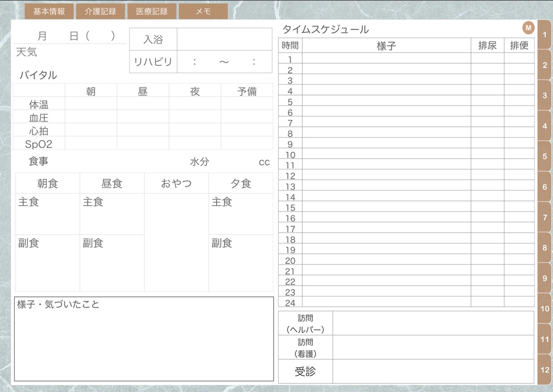
Task: Go to the メモ tab
Action: [x=203, y=11]
